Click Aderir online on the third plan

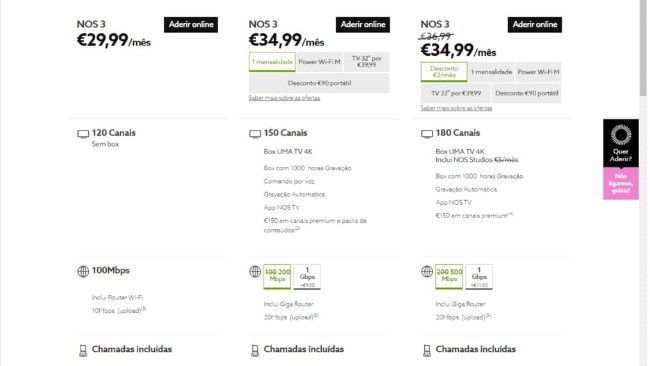(535, 24)
